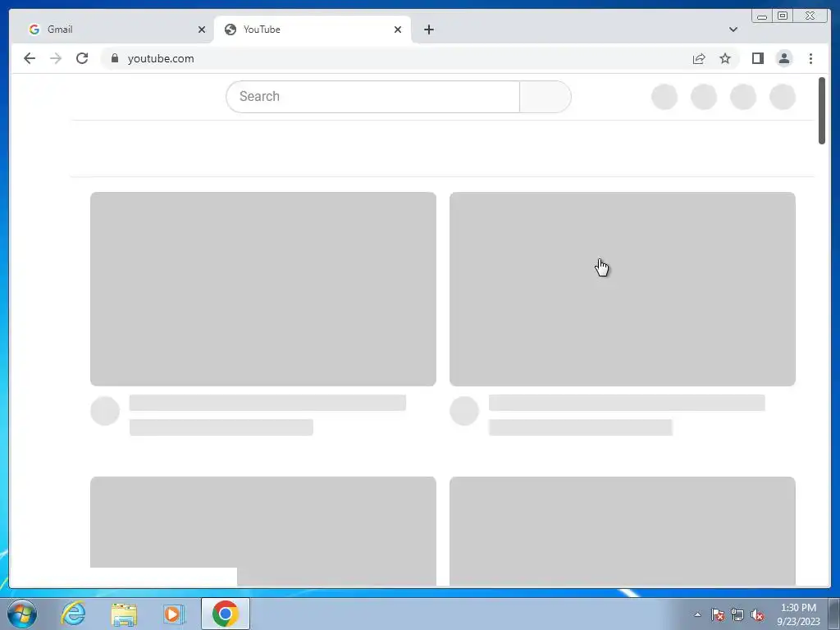Click the forward navigation arrow
Image resolution: width=840 pixels, height=630 pixels.
click(56, 58)
